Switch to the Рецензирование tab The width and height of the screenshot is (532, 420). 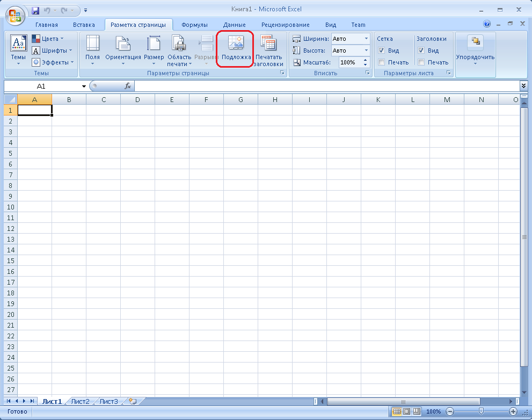click(286, 25)
